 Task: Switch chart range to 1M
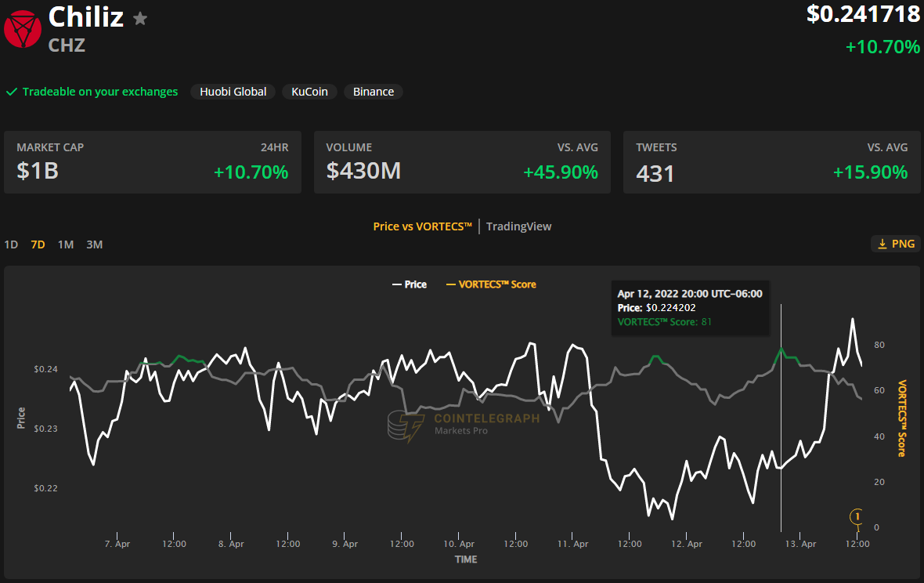click(x=66, y=244)
